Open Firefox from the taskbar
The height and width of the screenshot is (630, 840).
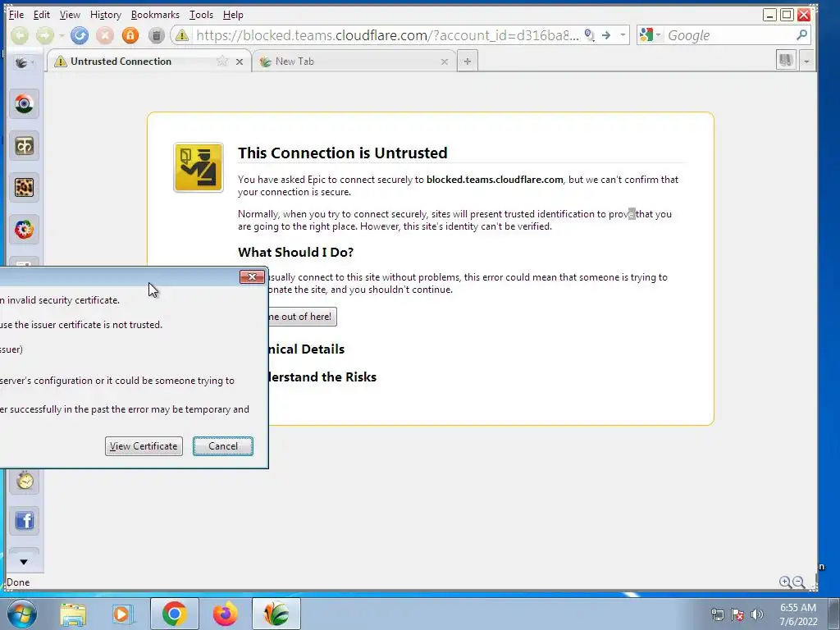coord(225,614)
